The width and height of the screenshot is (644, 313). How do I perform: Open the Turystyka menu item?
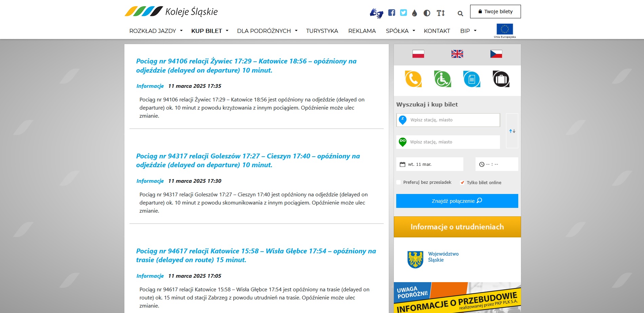[x=322, y=31]
